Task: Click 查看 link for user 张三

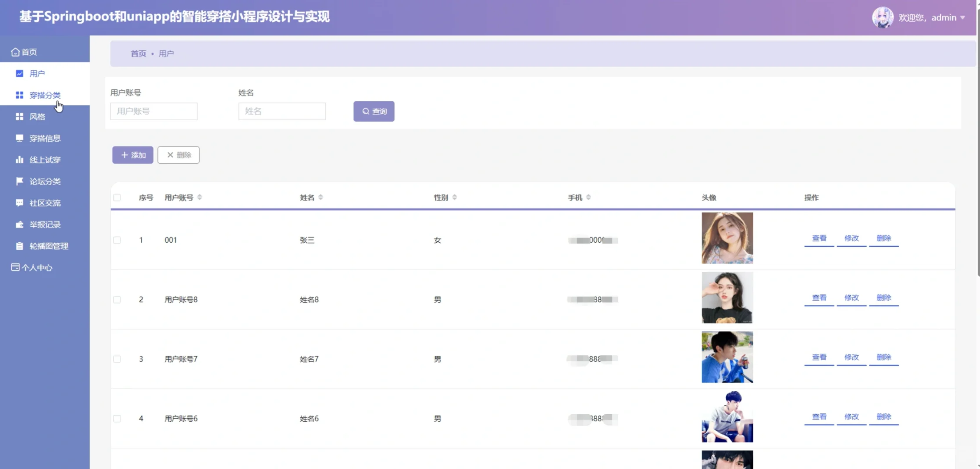Action: [x=818, y=238]
